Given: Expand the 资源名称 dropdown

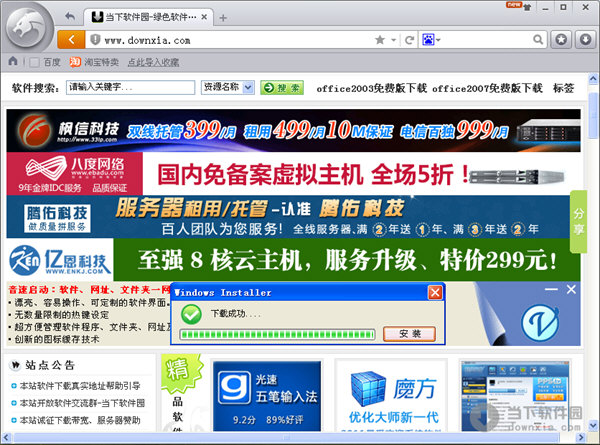Looking at the screenshot, I should click(x=228, y=87).
